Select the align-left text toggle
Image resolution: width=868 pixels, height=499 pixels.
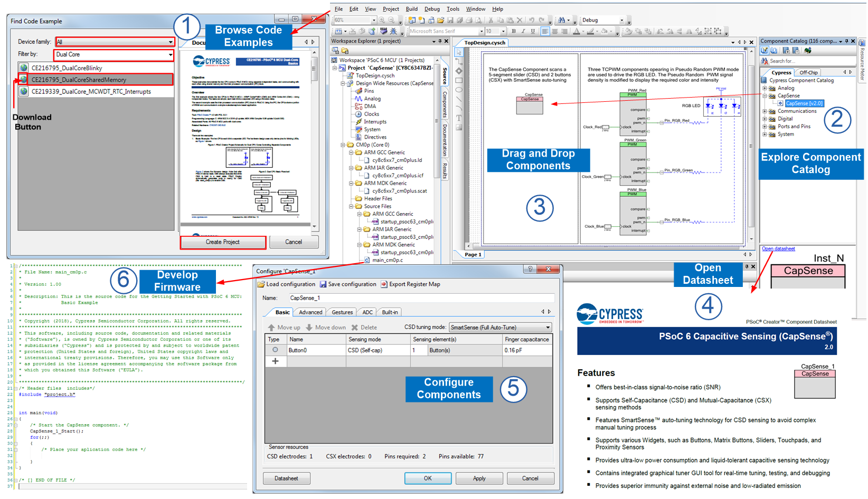pos(545,31)
